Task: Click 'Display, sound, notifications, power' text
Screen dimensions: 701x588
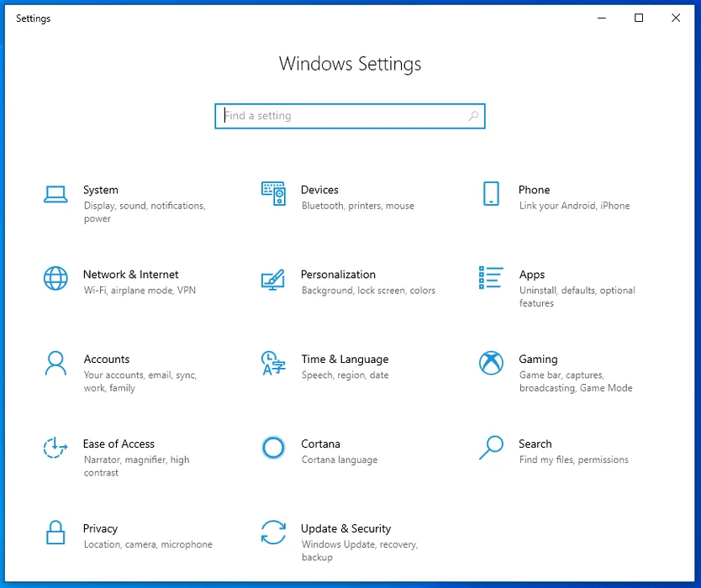Action: (x=145, y=213)
